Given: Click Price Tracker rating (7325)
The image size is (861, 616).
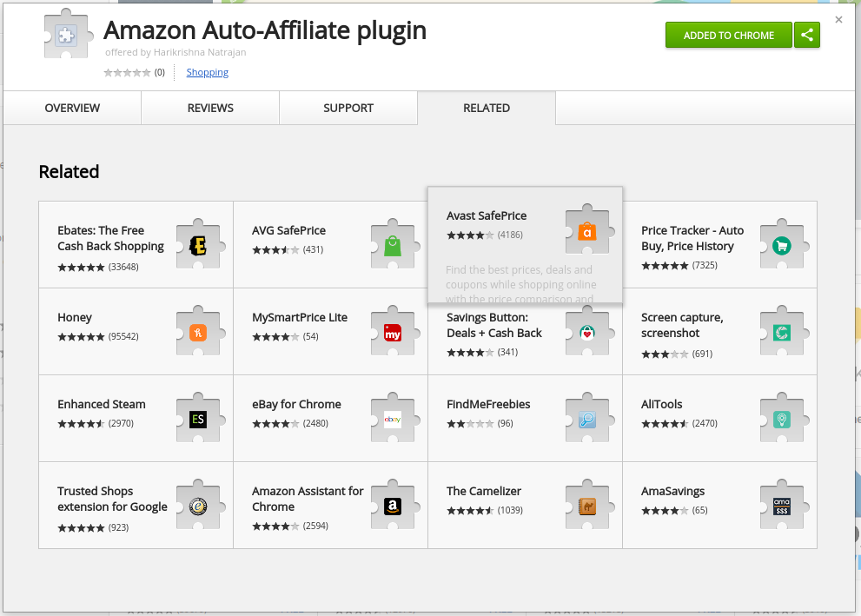Looking at the screenshot, I should tap(679, 266).
